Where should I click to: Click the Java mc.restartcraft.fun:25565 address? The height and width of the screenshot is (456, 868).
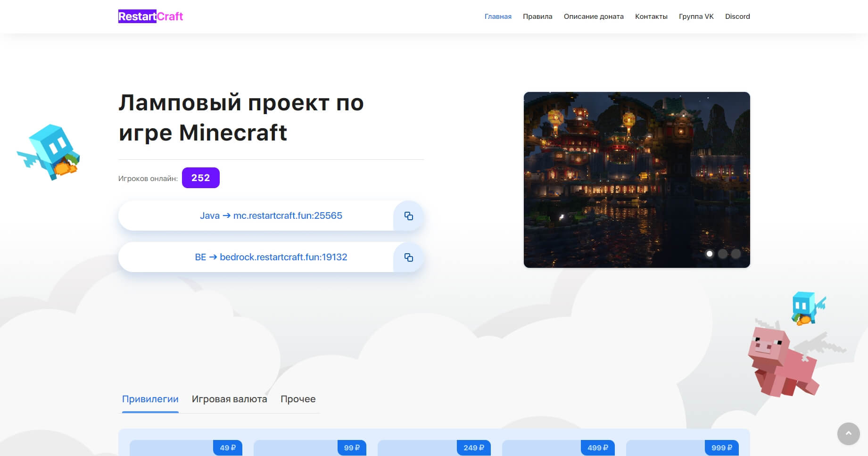[x=271, y=216]
